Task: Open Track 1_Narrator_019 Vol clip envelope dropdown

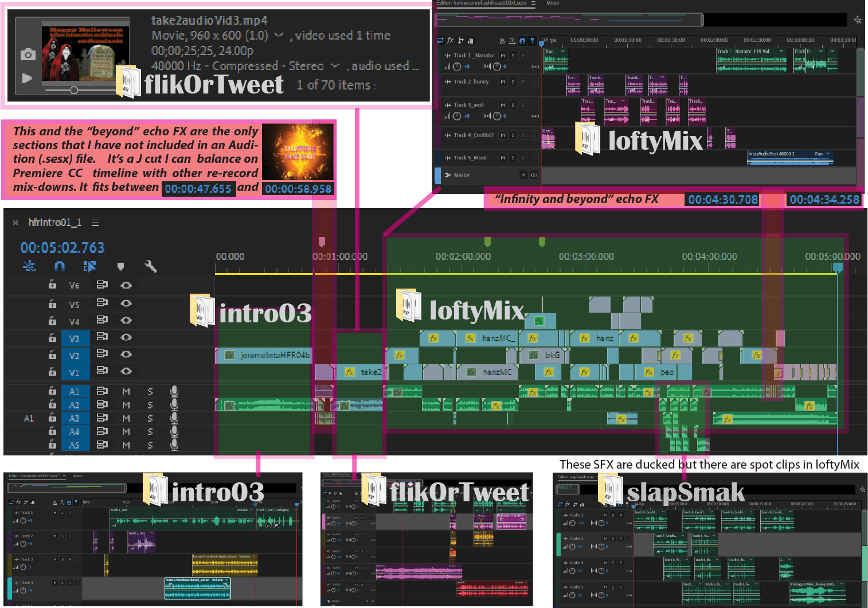Action: tap(782, 52)
